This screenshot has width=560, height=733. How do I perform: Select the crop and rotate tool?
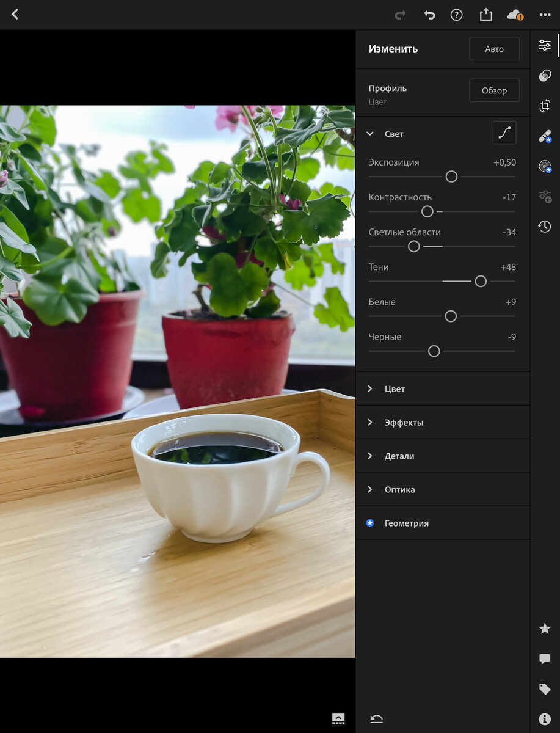(545, 105)
